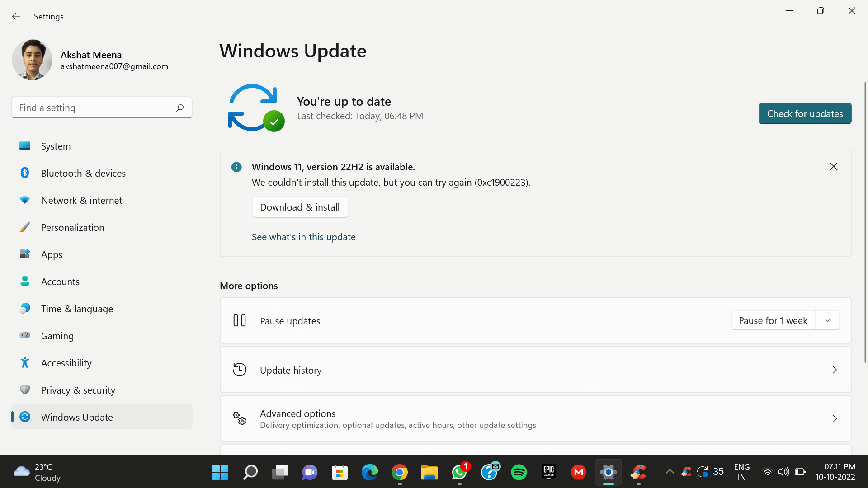This screenshot has height=488, width=868.
Task: Select the Accessibility figure icon
Action: [25, 362]
